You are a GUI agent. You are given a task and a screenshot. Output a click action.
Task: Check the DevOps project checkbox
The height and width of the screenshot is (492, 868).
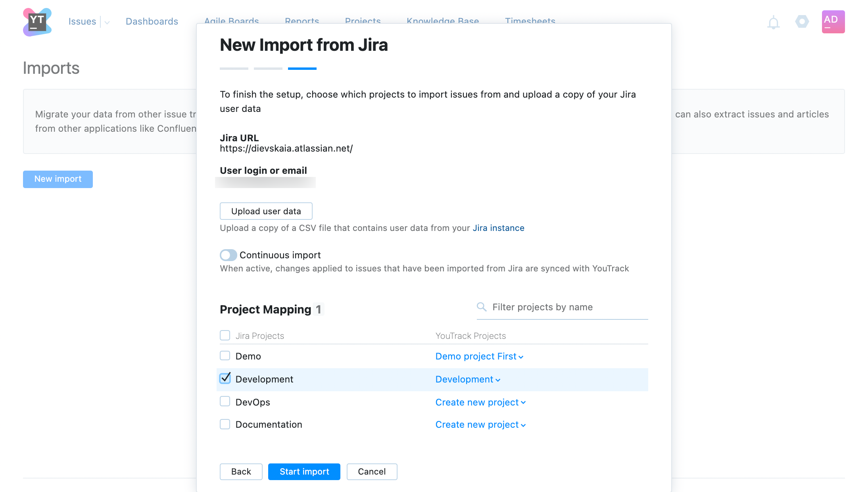click(225, 402)
